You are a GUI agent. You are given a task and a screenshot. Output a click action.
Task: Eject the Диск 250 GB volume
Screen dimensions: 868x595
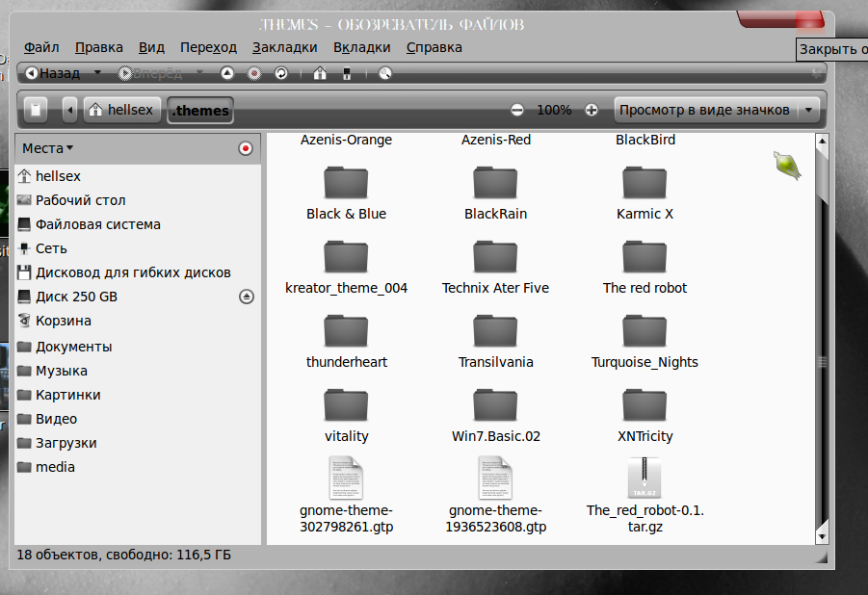(247, 297)
